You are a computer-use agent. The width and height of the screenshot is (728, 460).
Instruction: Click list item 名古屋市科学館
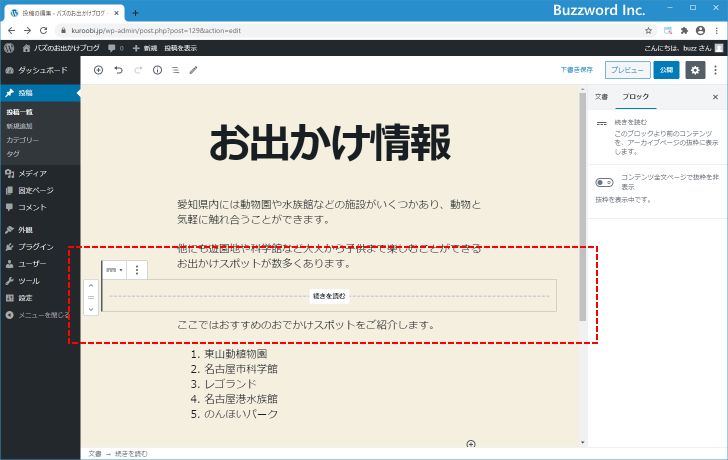(241, 369)
